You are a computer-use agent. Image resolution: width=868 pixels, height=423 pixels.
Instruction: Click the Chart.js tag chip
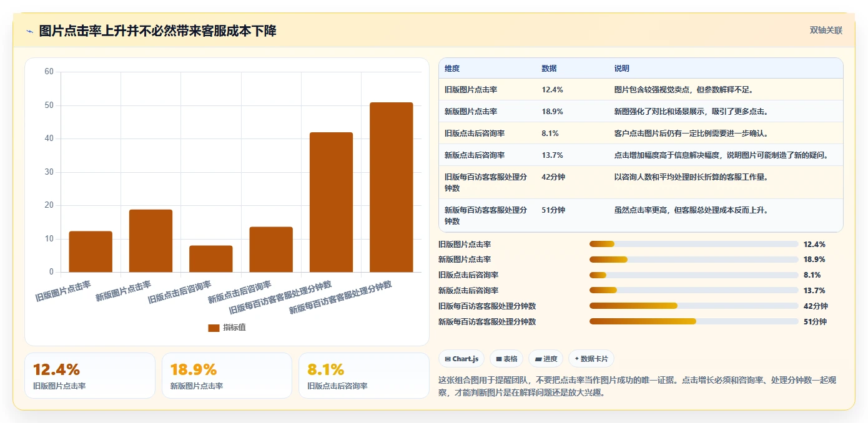tap(461, 359)
